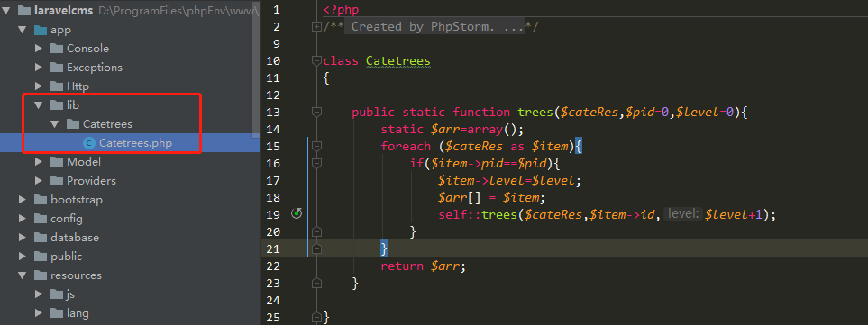
Task: Click 'return $arr;' on line 22
Action: 424,266
